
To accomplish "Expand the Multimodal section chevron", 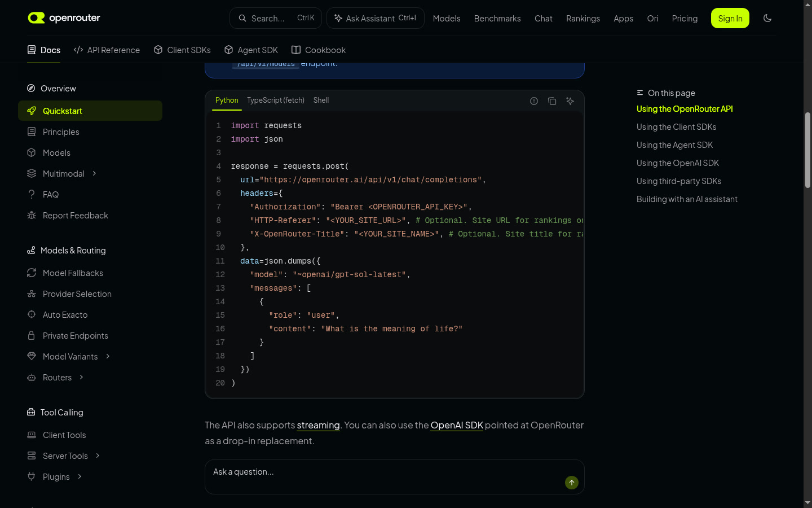I will click(94, 173).
